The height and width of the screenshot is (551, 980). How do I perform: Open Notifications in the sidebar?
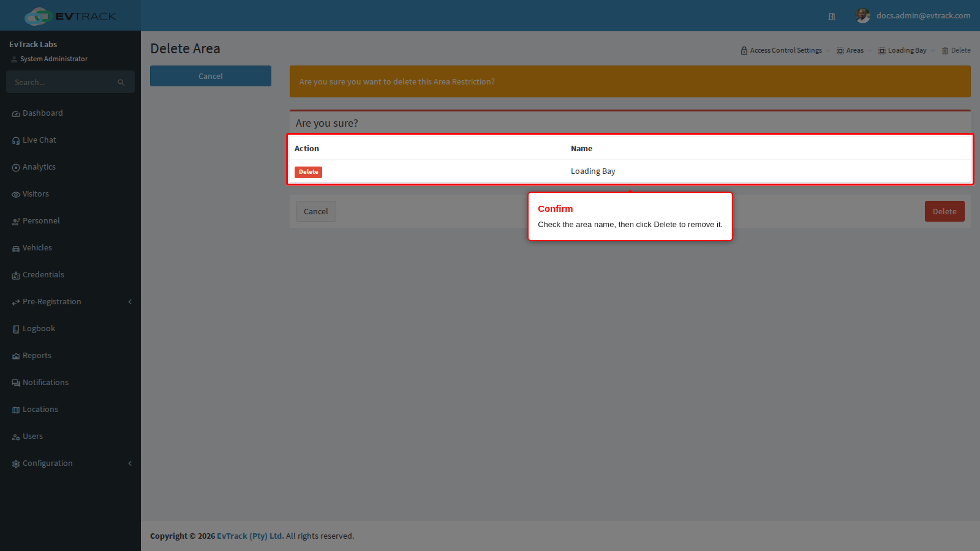coord(45,383)
